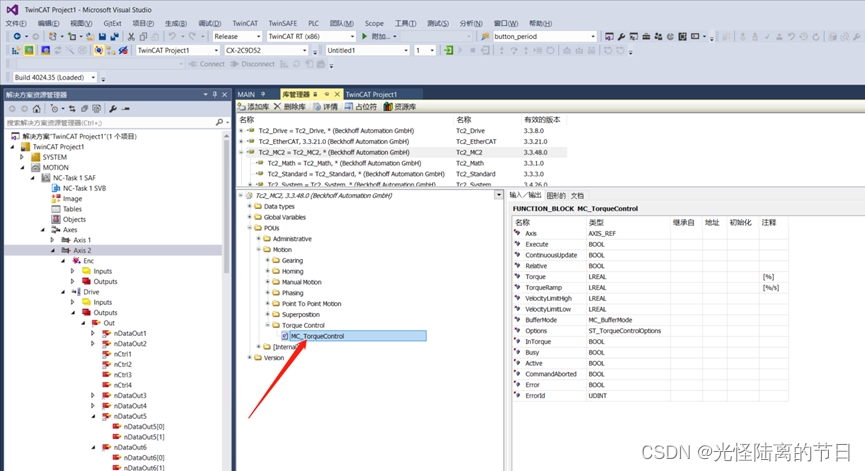Click 删除库 Delete Library button
This screenshot has width=865, height=471.
290,106
